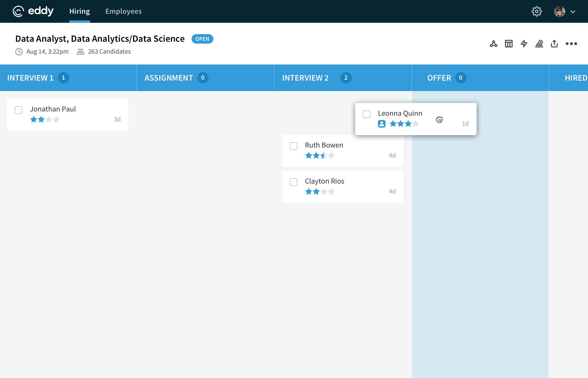This screenshot has width=588, height=378.
Task: Click the eddy logo
Action: point(33,11)
